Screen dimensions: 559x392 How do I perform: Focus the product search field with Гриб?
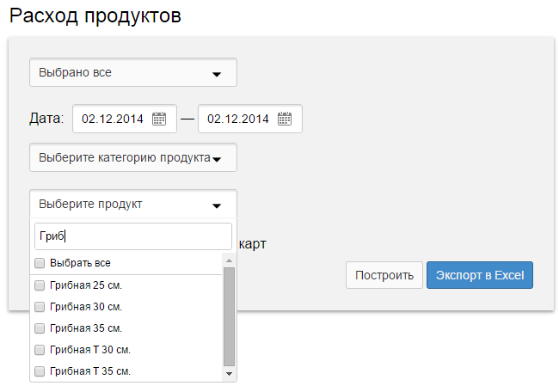(x=133, y=236)
